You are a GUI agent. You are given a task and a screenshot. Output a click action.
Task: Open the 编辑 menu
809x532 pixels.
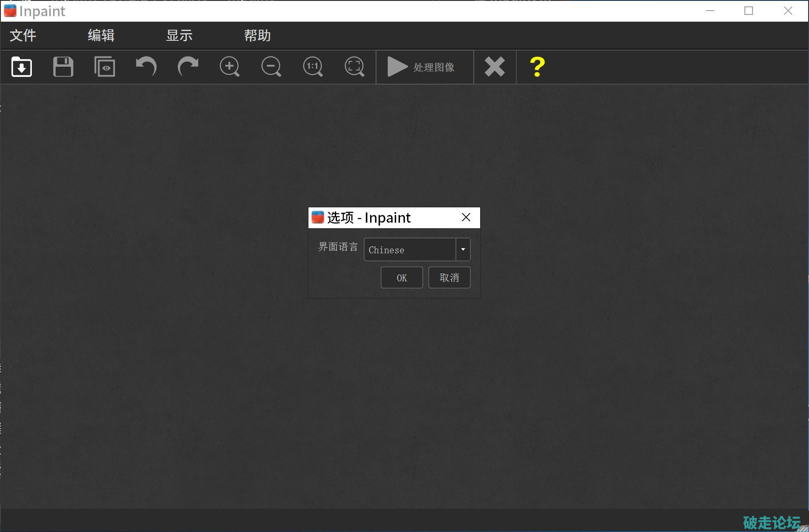101,35
